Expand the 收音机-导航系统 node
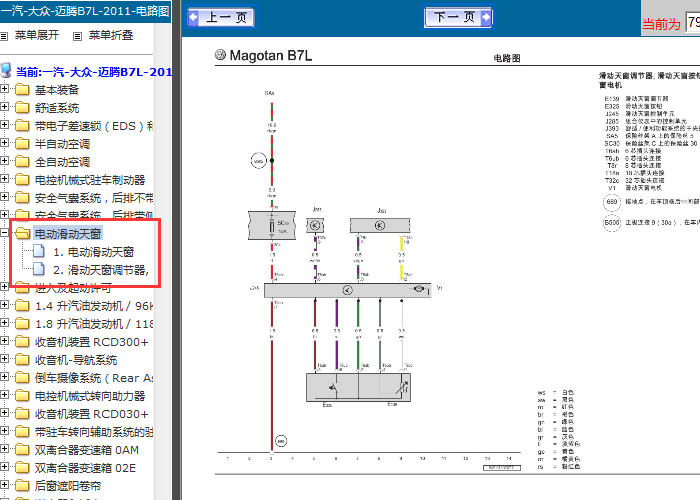 pyautogui.click(x=4, y=358)
